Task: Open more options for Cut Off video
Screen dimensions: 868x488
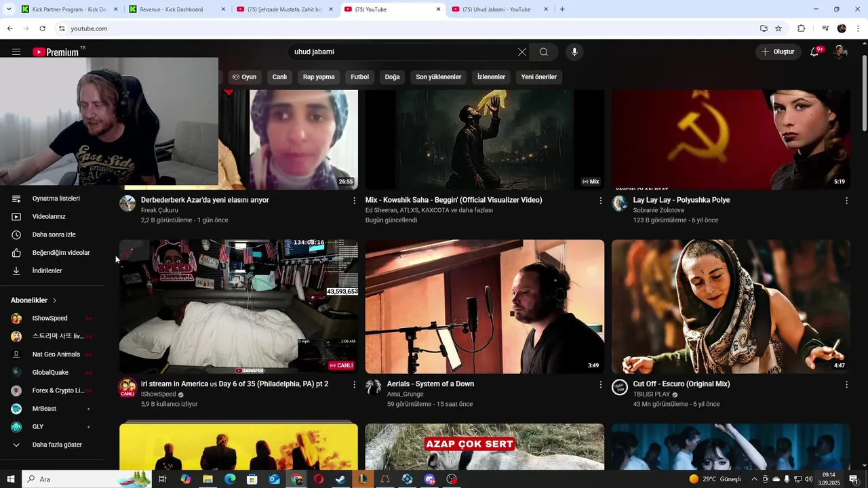Action: coord(846,384)
